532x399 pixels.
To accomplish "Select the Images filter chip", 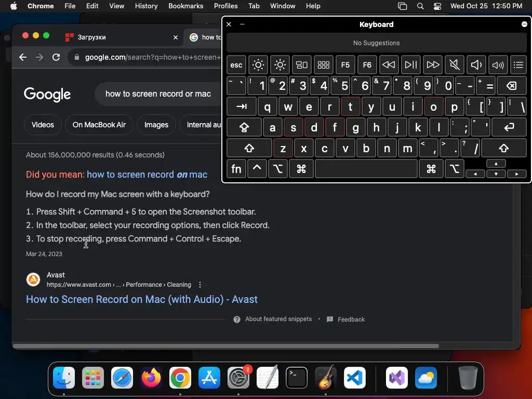I will tap(156, 125).
